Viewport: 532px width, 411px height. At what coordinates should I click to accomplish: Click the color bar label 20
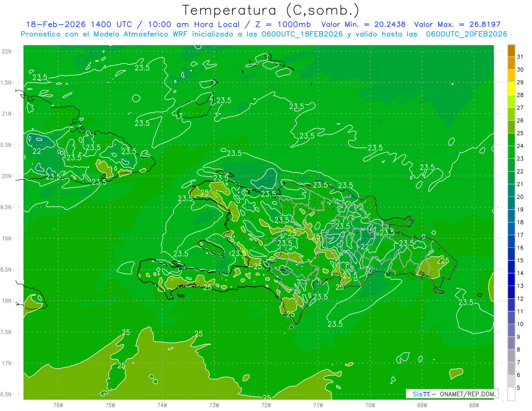(520, 197)
